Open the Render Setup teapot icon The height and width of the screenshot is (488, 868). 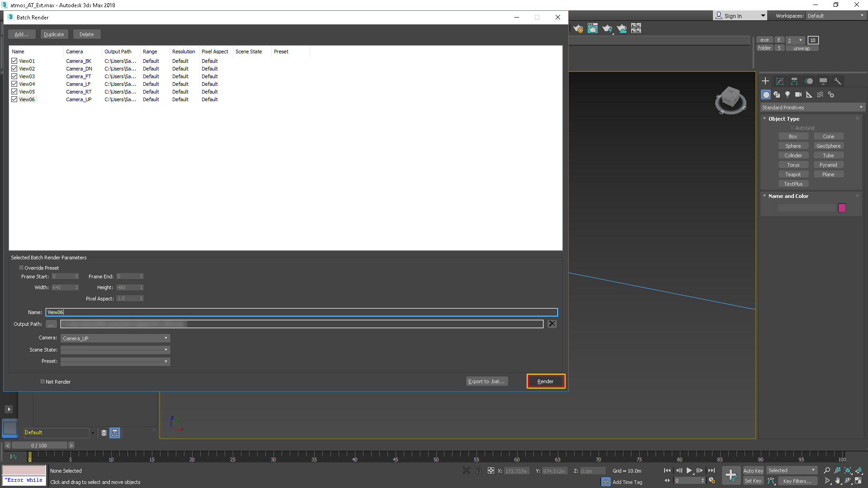tap(578, 29)
